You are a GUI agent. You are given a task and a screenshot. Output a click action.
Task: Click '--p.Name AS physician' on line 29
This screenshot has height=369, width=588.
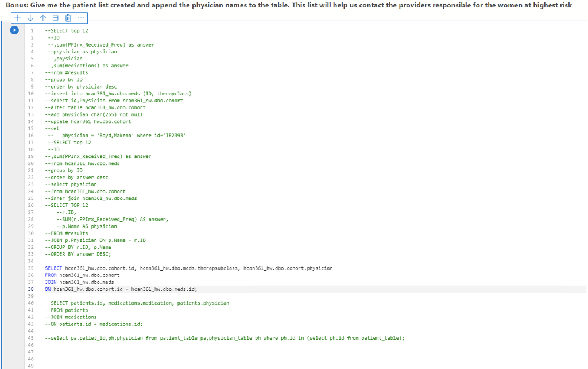pyautogui.click(x=87, y=226)
